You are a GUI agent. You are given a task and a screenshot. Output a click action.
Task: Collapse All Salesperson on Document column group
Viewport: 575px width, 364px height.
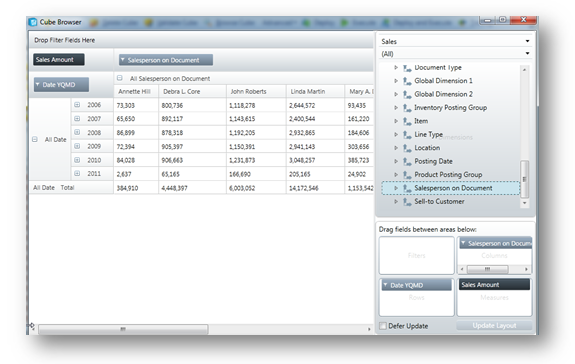coord(120,78)
